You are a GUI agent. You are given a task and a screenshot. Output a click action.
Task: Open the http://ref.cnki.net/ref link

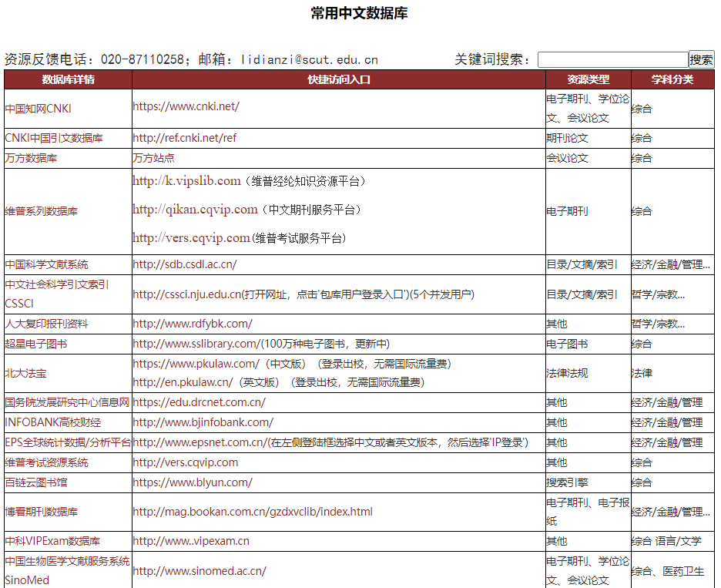185,138
